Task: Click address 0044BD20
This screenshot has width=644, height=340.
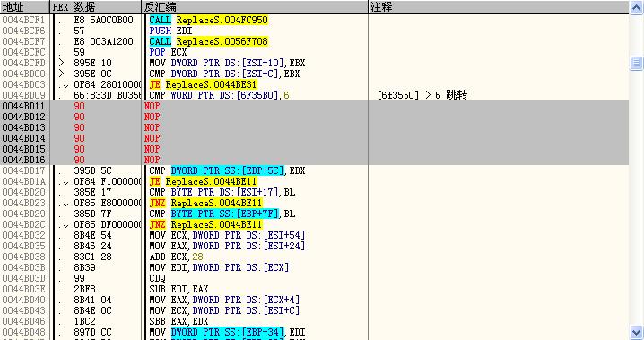Action: [x=23, y=192]
